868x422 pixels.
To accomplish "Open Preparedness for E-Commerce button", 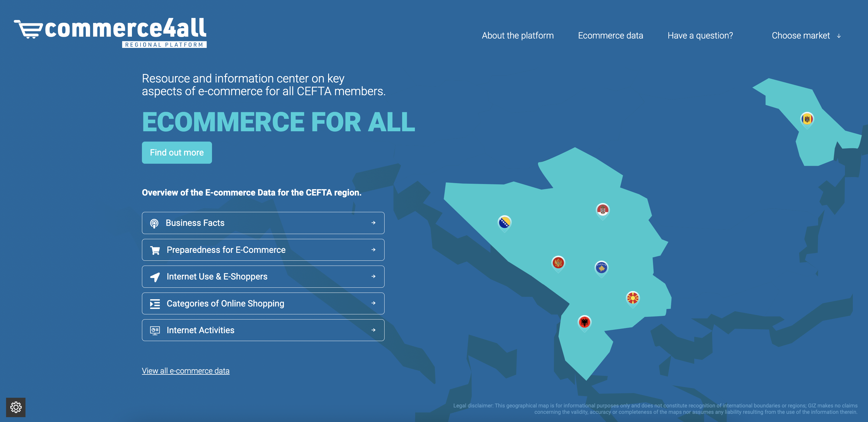I will point(263,250).
